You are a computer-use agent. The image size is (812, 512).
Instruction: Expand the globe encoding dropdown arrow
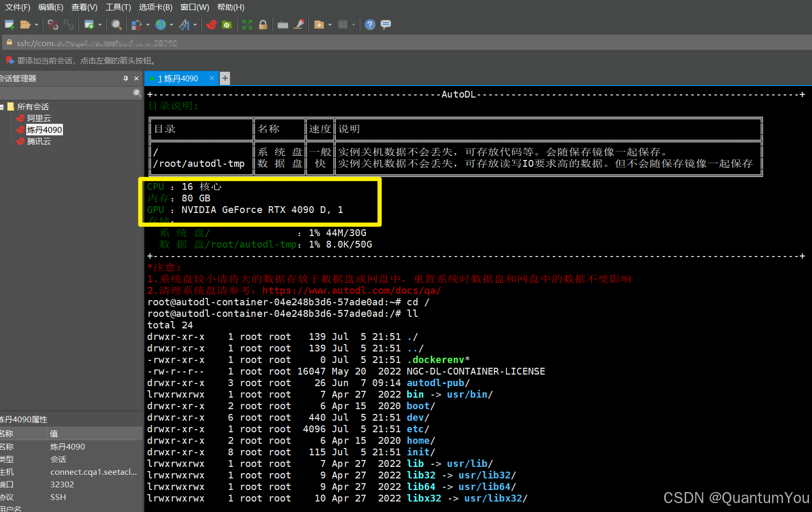click(x=171, y=25)
